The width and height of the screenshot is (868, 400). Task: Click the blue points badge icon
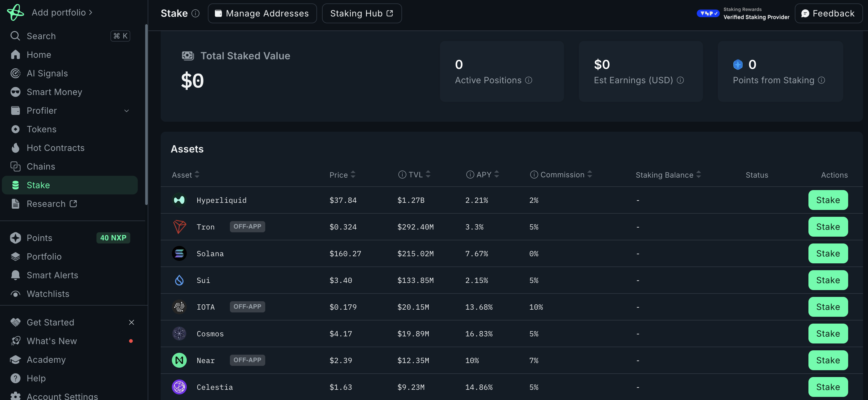pyautogui.click(x=738, y=64)
